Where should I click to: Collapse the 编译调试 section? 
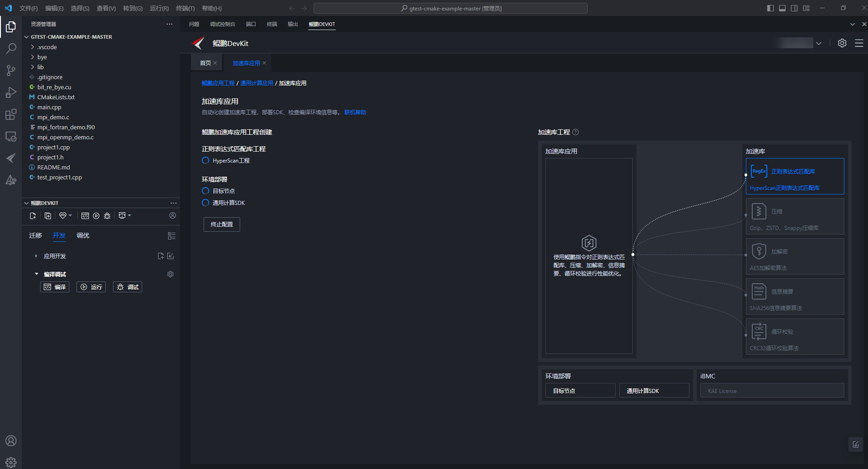[x=36, y=274]
